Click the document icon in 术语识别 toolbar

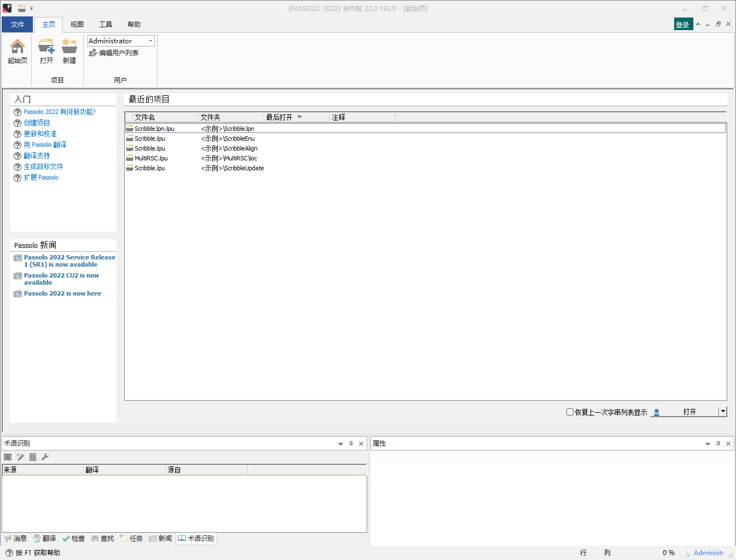click(x=33, y=457)
